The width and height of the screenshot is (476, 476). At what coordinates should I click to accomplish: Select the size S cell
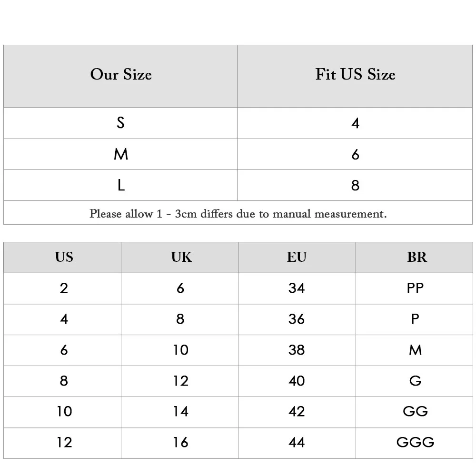[120, 123]
